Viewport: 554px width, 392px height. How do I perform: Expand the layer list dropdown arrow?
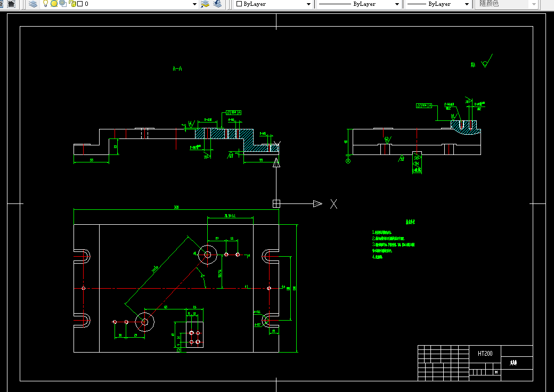[194, 4]
